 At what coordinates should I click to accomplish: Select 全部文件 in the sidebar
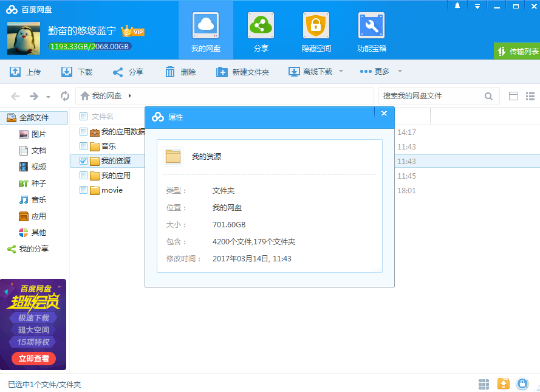pos(34,117)
